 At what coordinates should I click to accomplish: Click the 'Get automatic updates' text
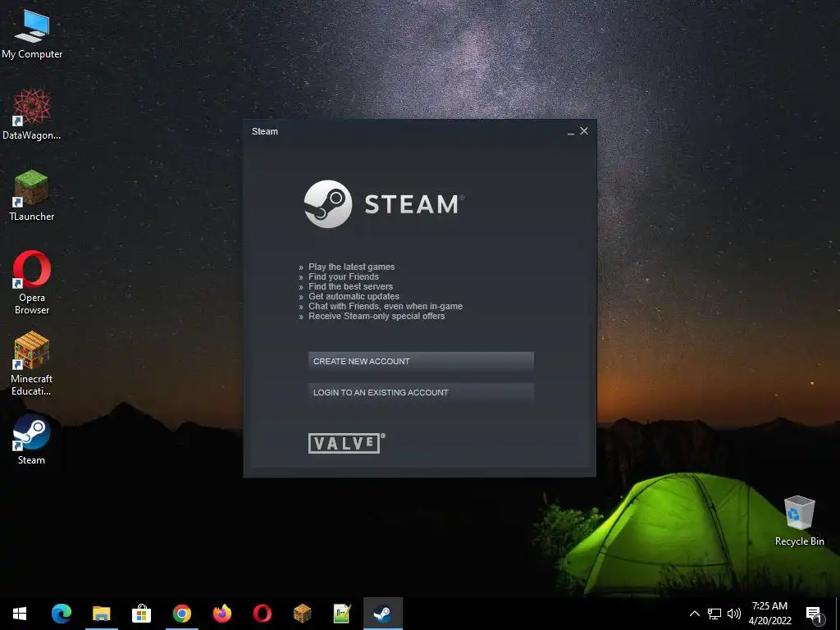pos(354,296)
